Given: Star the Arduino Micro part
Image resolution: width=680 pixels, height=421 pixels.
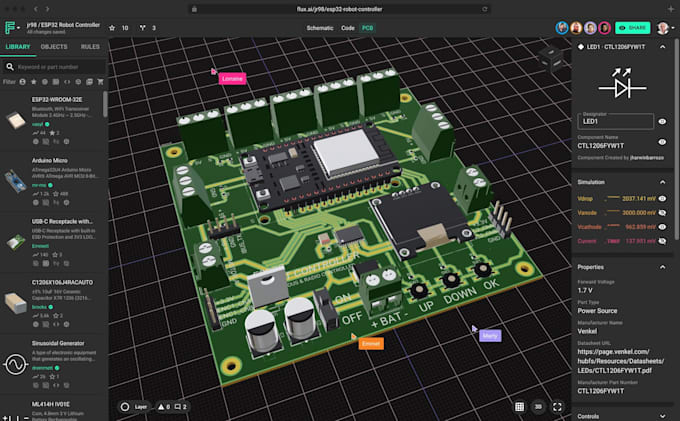Looking at the screenshot, I should [56, 194].
